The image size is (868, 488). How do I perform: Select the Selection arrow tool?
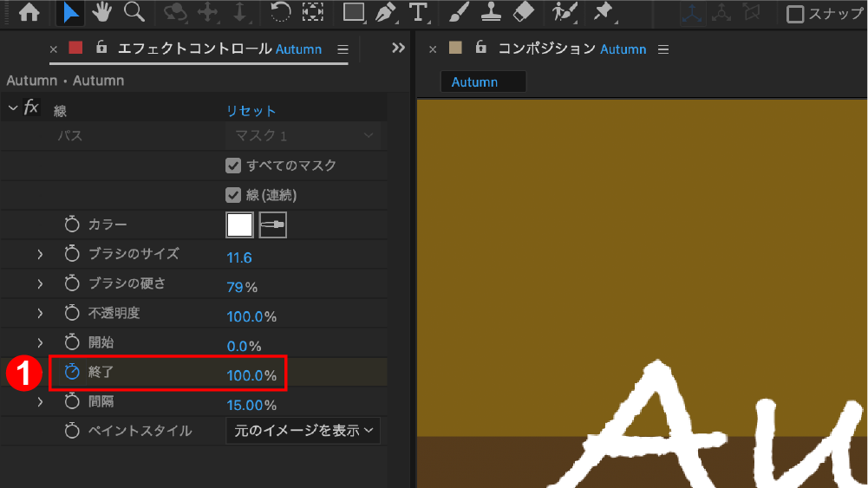pyautogui.click(x=70, y=12)
